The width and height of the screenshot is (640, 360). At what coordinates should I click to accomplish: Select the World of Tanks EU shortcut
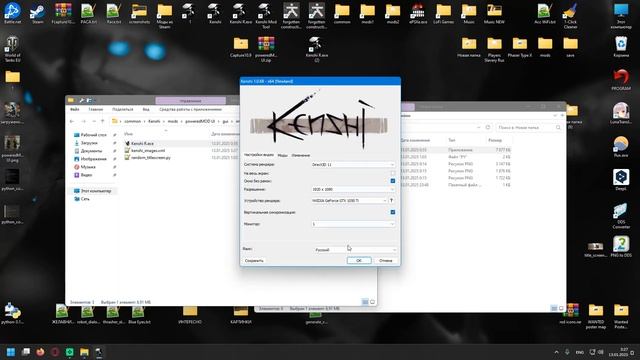[12, 49]
